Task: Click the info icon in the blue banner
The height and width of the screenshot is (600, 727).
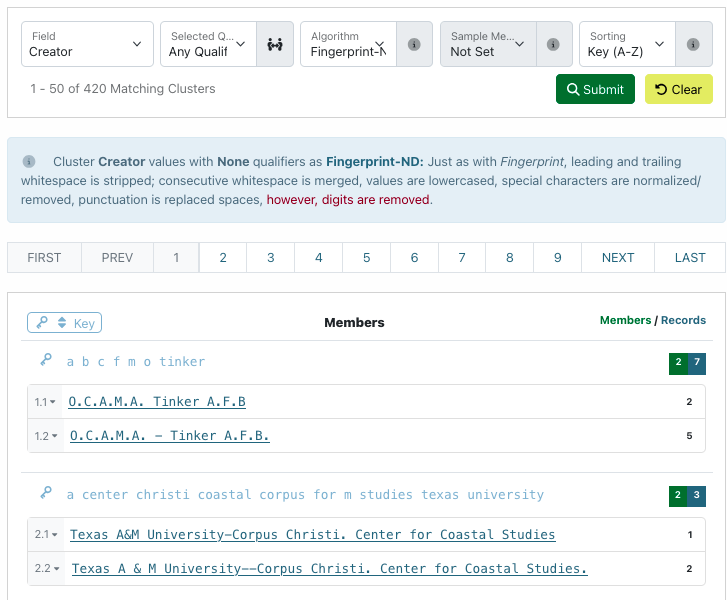Action: [x=29, y=161]
